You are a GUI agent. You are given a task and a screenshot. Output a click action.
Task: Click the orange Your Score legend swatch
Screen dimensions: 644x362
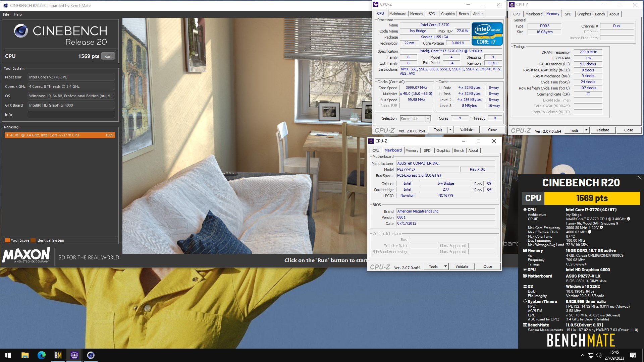(x=7, y=240)
